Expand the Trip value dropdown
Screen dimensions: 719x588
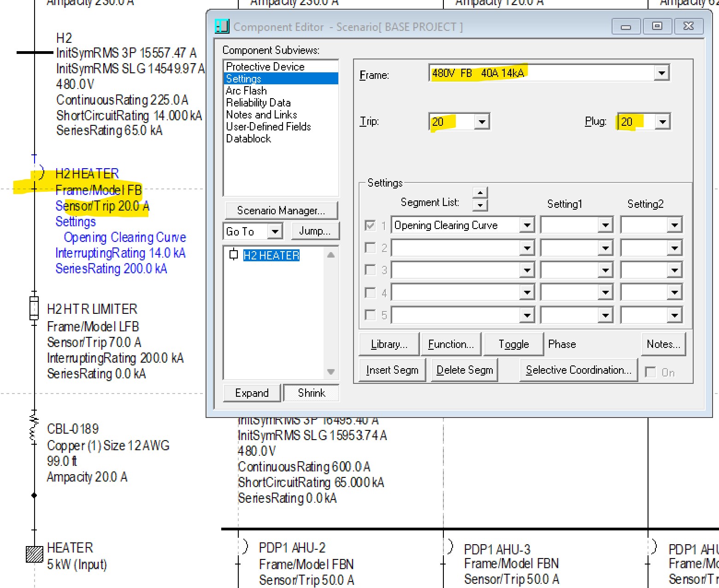tap(482, 122)
